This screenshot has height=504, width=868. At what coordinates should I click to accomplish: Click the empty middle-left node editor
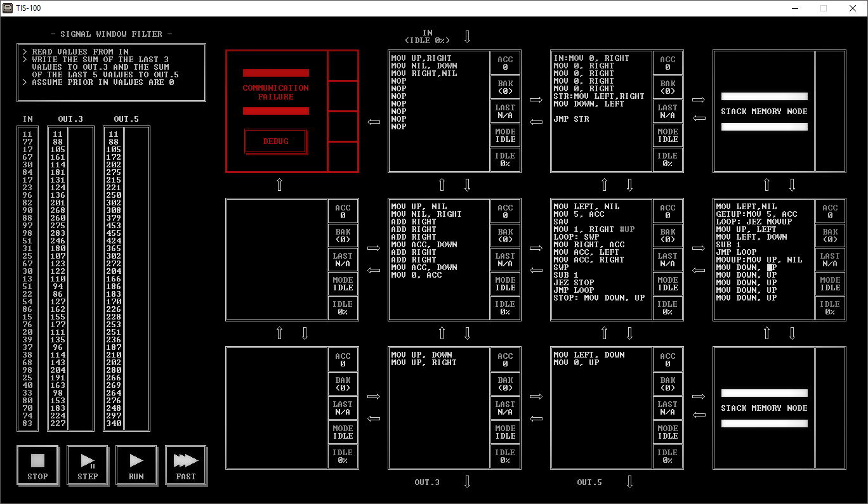pyautogui.click(x=277, y=259)
